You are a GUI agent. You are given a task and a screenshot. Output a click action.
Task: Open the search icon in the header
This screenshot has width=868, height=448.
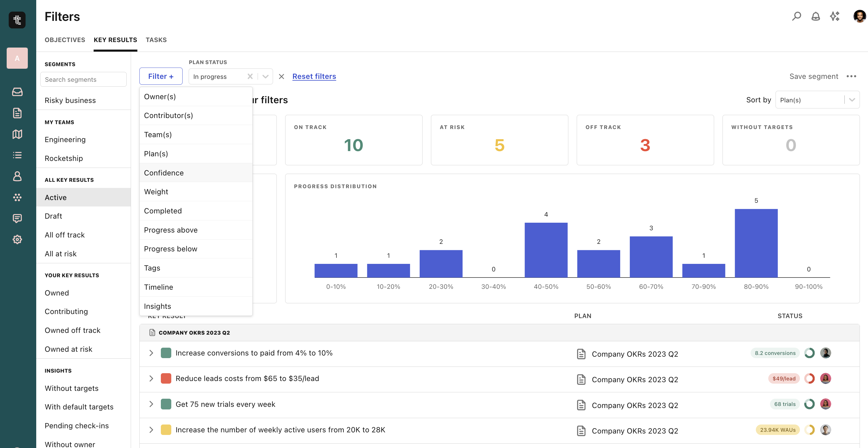pyautogui.click(x=797, y=16)
